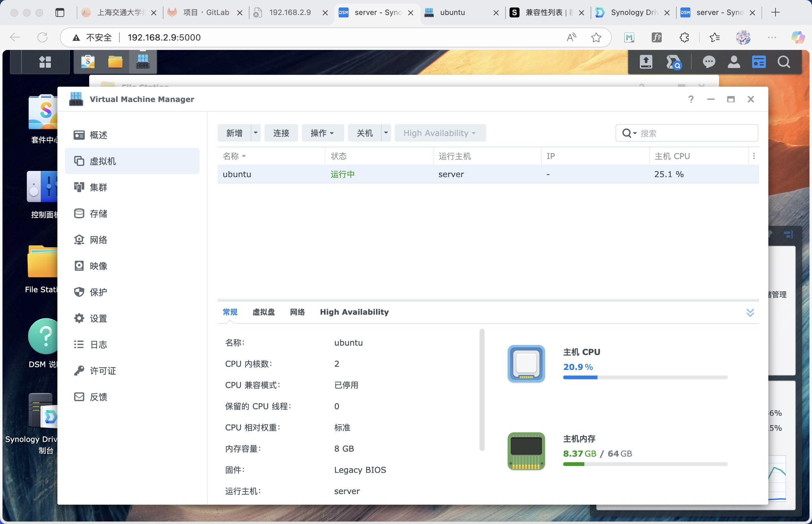
Task: Open Copilot icon in browser toolbar
Action: coord(798,38)
